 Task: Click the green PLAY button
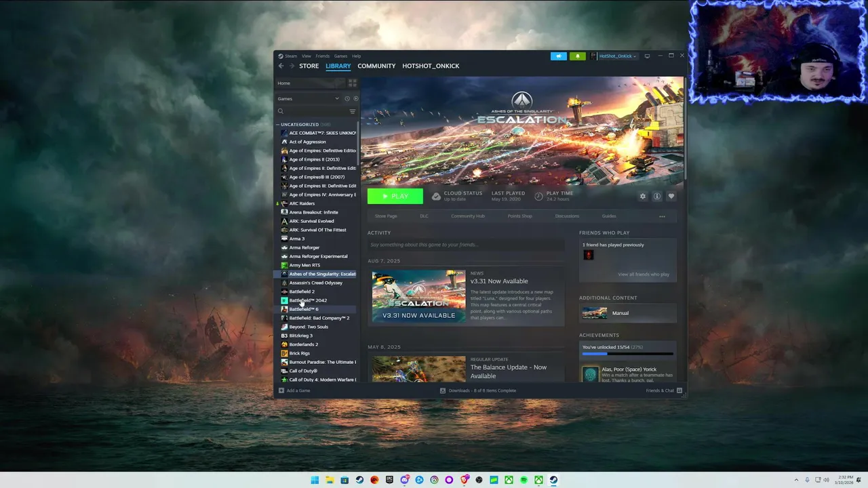point(395,197)
